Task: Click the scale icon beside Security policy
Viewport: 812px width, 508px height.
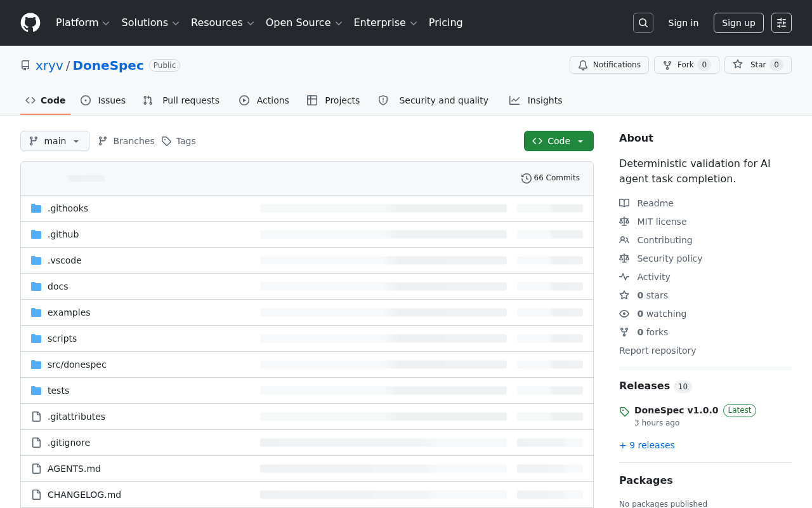Action: (624, 258)
